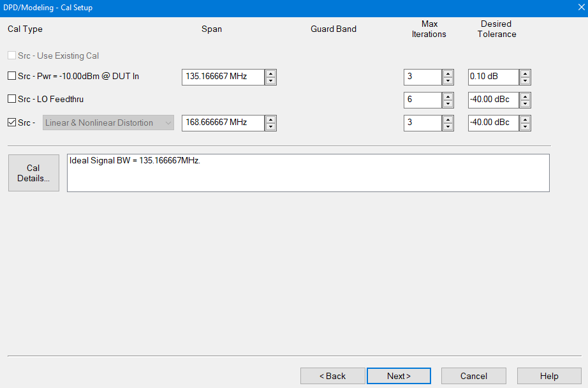588x388 pixels.
Task: Go Back to the previous page
Action: (x=332, y=376)
